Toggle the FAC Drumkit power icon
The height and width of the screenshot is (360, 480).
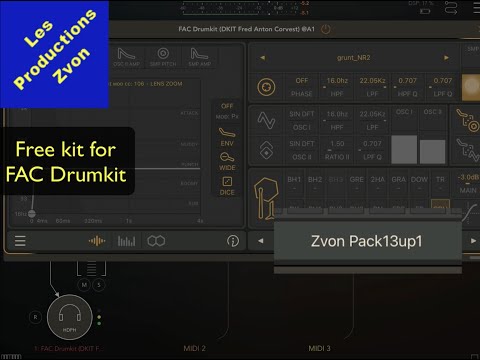(326, 29)
